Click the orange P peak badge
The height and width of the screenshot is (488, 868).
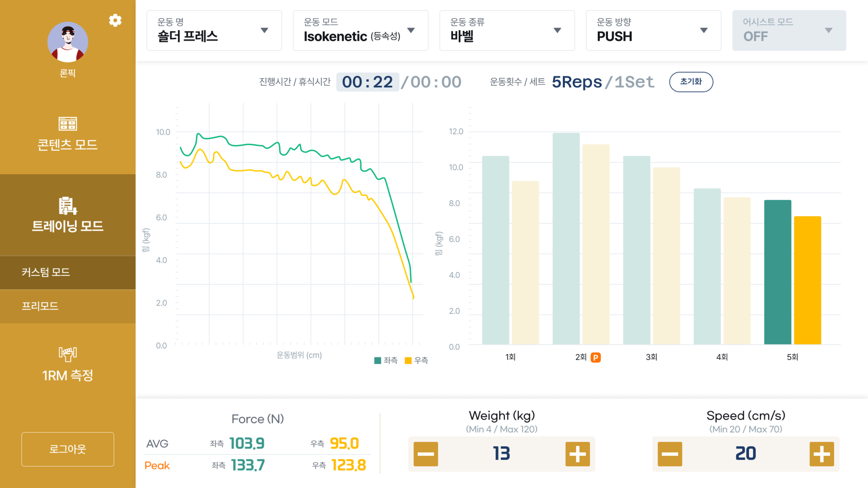(x=596, y=357)
